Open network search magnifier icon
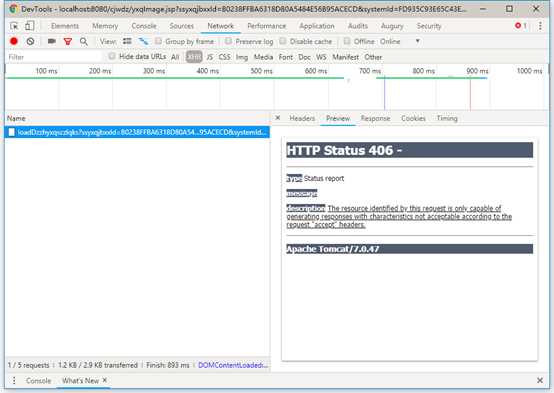The width and height of the screenshot is (554, 393). click(x=84, y=42)
